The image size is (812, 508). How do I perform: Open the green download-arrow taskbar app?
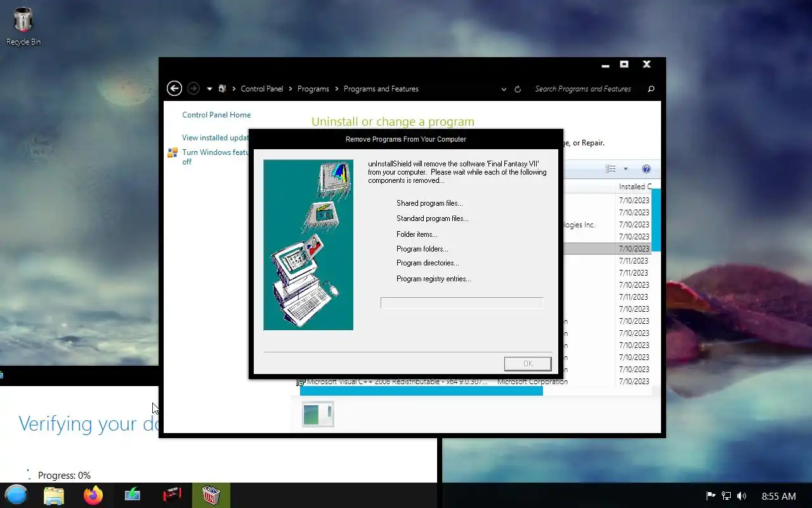point(133,495)
